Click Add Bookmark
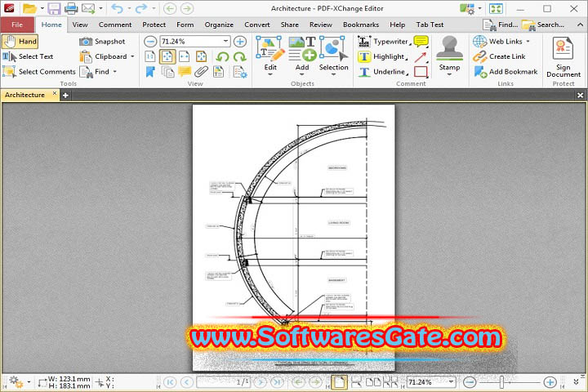Image resolution: width=588 pixels, height=392 pixels. click(x=506, y=72)
